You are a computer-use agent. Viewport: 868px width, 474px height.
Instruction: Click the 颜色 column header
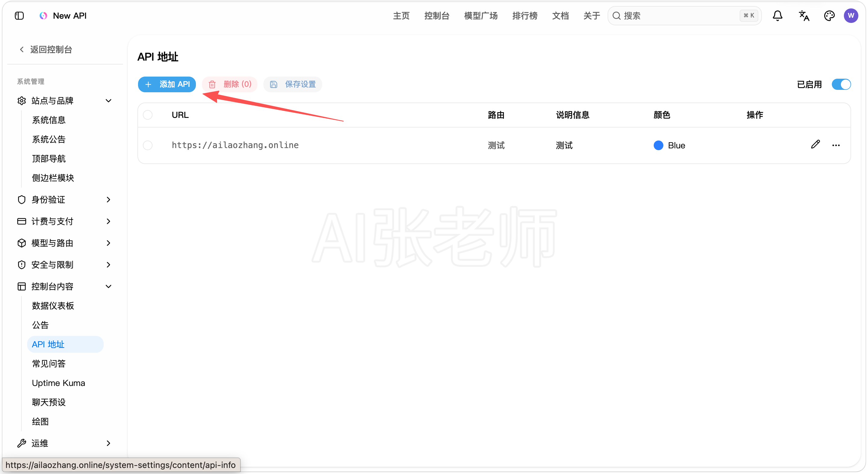662,115
